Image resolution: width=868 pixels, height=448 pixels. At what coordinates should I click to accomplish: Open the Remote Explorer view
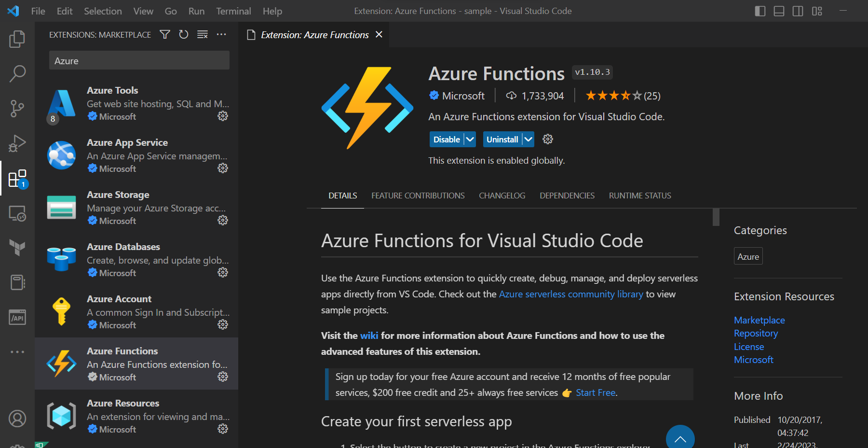17,213
